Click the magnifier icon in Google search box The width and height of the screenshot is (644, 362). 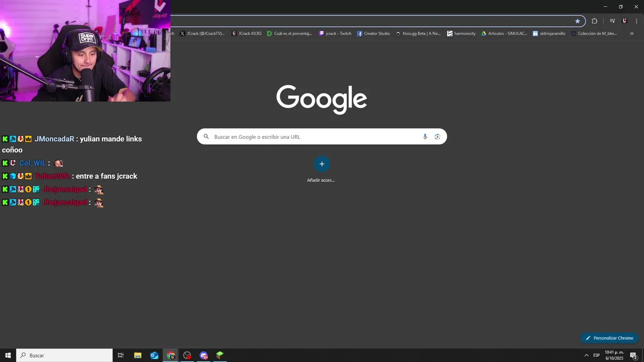(x=206, y=137)
